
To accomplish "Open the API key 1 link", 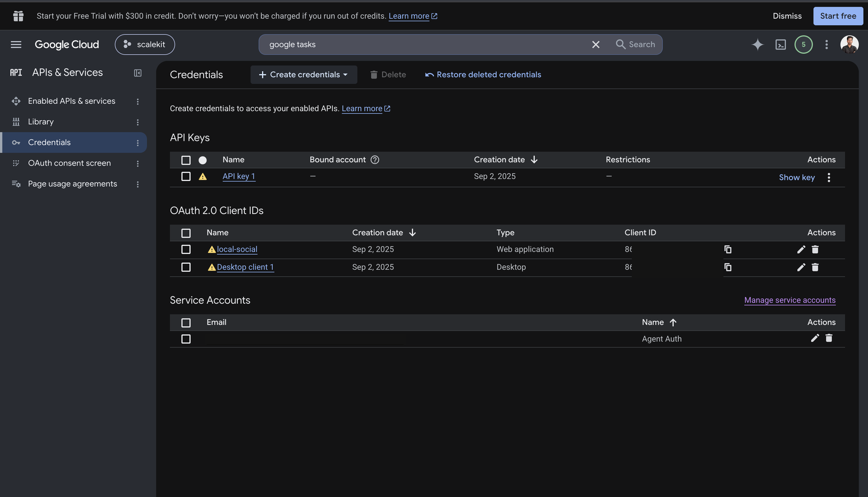I will [x=239, y=176].
